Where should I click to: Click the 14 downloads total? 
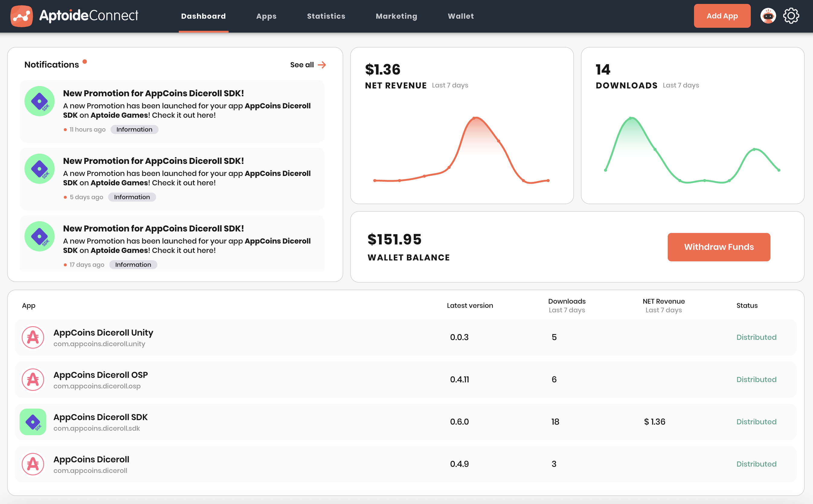pos(603,69)
